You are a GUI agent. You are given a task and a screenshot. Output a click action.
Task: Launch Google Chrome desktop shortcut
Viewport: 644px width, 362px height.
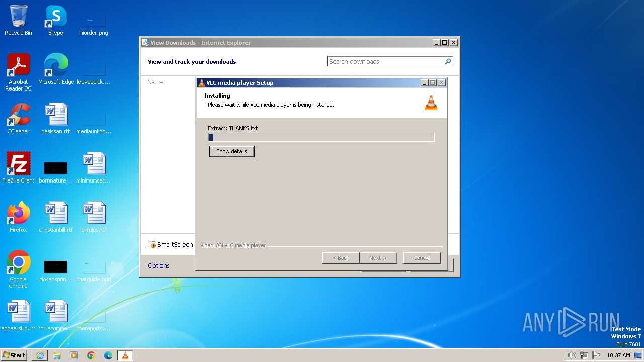18,269
